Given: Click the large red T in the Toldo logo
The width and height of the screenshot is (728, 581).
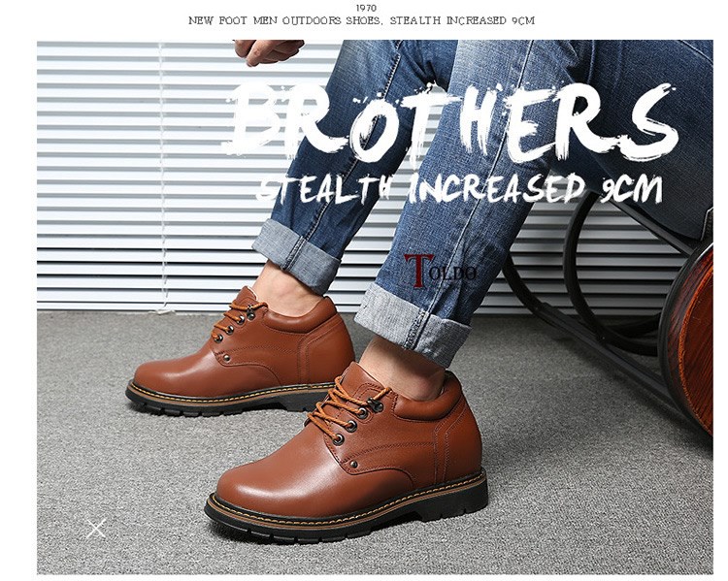Looking at the screenshot, I should tap(417, 270).
